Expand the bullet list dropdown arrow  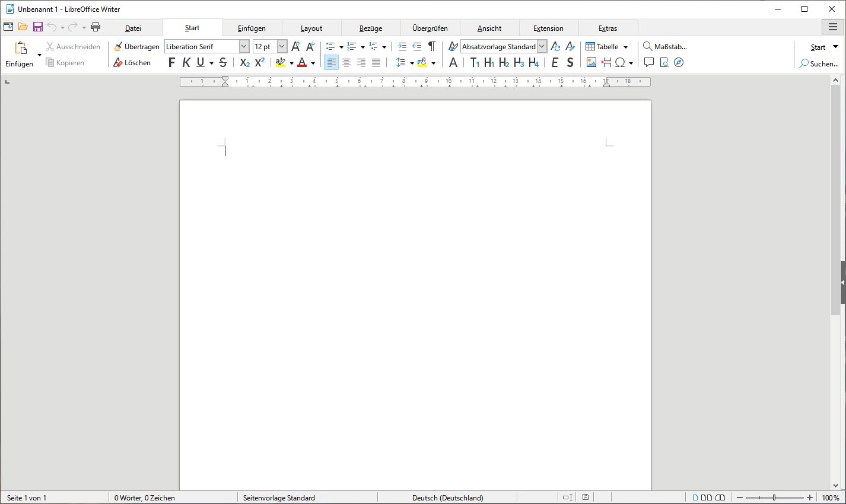pyautogui.click(x=341, y=47)
